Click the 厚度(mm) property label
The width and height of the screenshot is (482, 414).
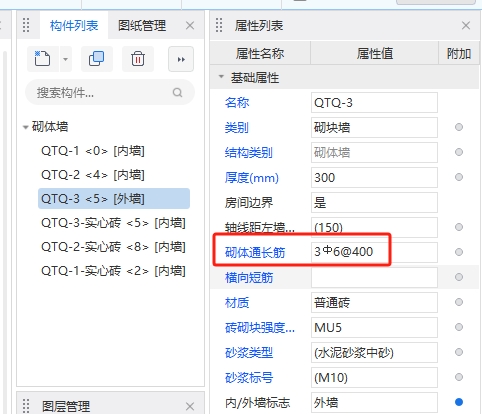tap(252, 178)
